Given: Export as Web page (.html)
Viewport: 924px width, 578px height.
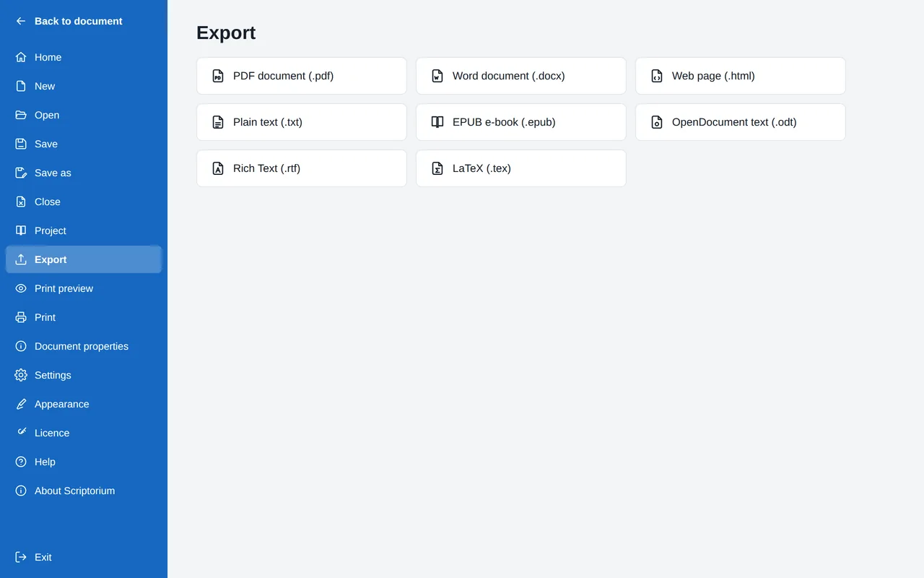Looking at the screenshot, I should 741,76.
